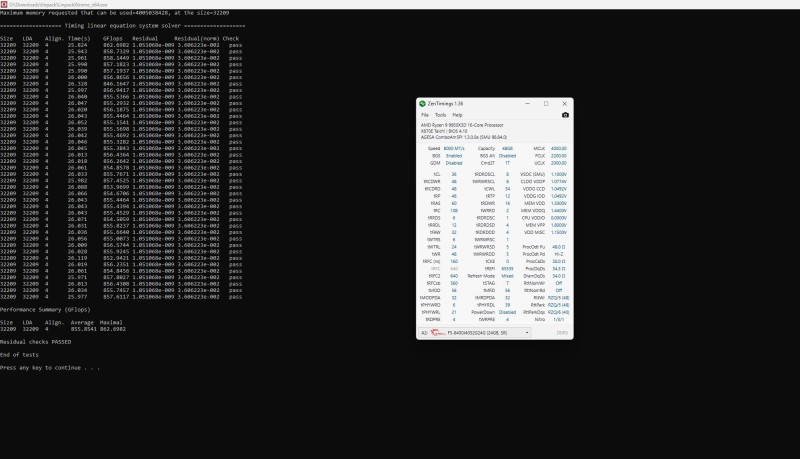Click the RttPark label
This screenshot has width=800, height=459.
pos(538,305)
